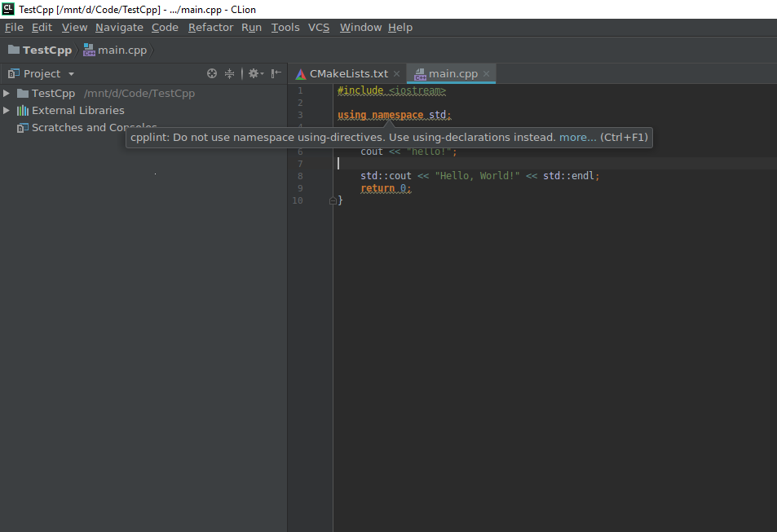Screen dimensions: 777x532
Task: Open the Project panel gear settings
Action: [256, 73]
